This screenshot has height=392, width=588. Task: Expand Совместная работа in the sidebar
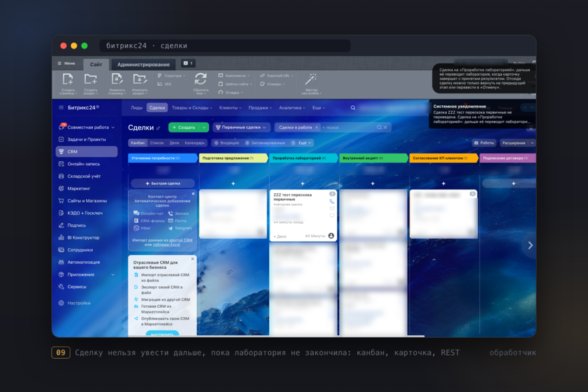[113, 127]
